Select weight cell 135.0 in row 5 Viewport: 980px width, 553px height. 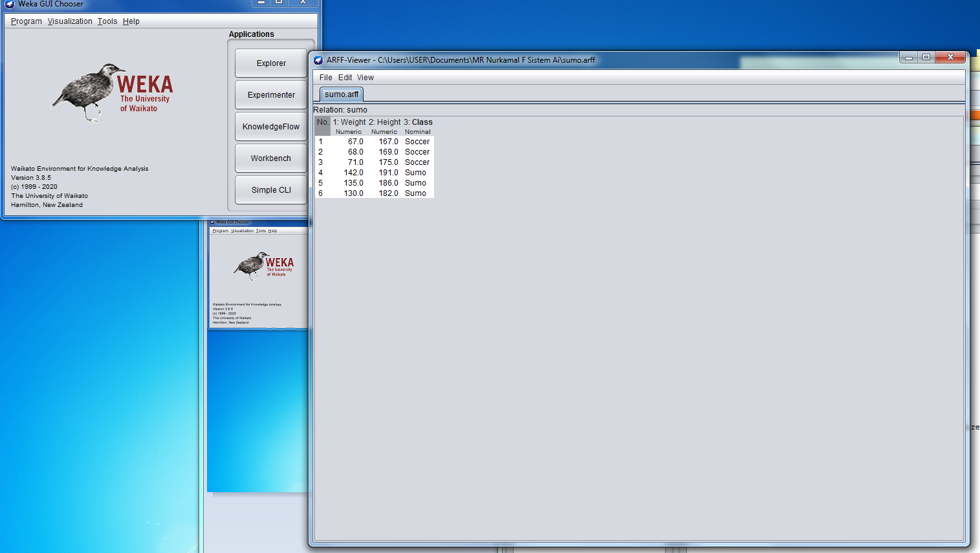(349, 183)
